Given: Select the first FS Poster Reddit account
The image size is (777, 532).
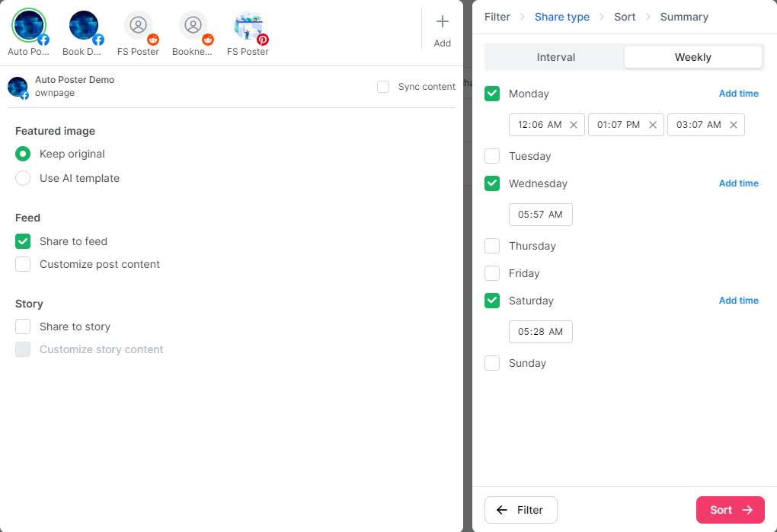Looking at the screenshot, I should tap(138, 25).
